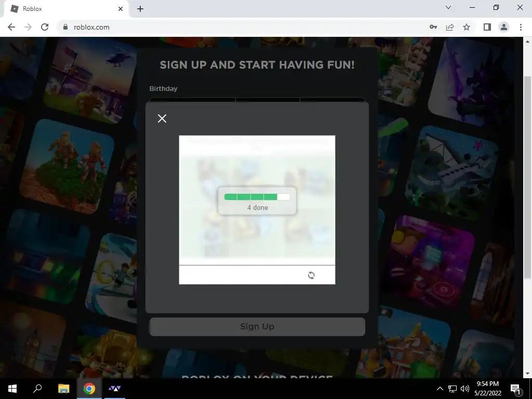Viewport: 532px width, 399px height.
Task: Focus the roblox.com address bar
Action: coord(237,27)
